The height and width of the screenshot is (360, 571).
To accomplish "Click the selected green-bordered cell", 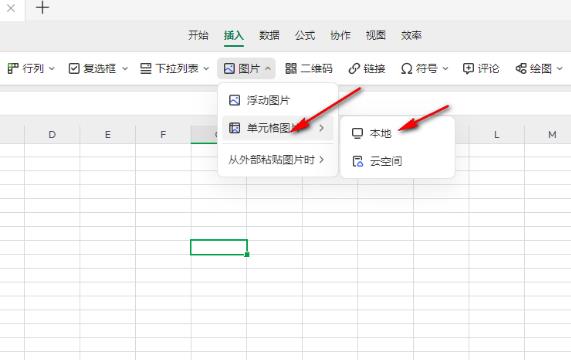I will click(x=219, y=247).
